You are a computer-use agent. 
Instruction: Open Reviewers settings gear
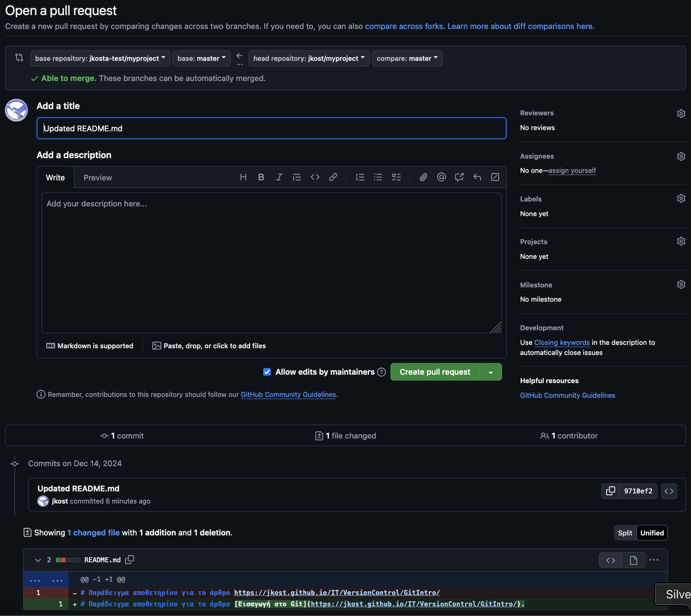pos(681,113)
